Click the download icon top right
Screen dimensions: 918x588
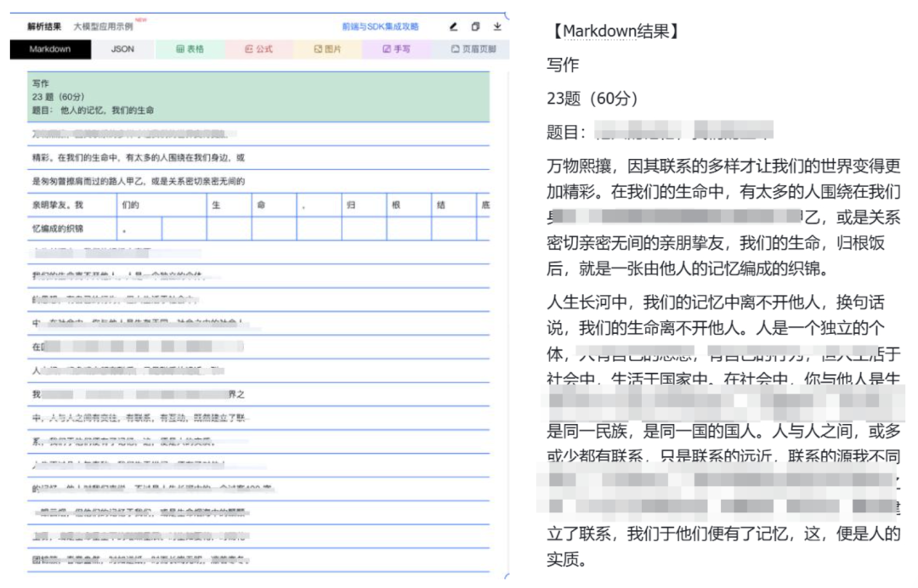click(497, 26)
